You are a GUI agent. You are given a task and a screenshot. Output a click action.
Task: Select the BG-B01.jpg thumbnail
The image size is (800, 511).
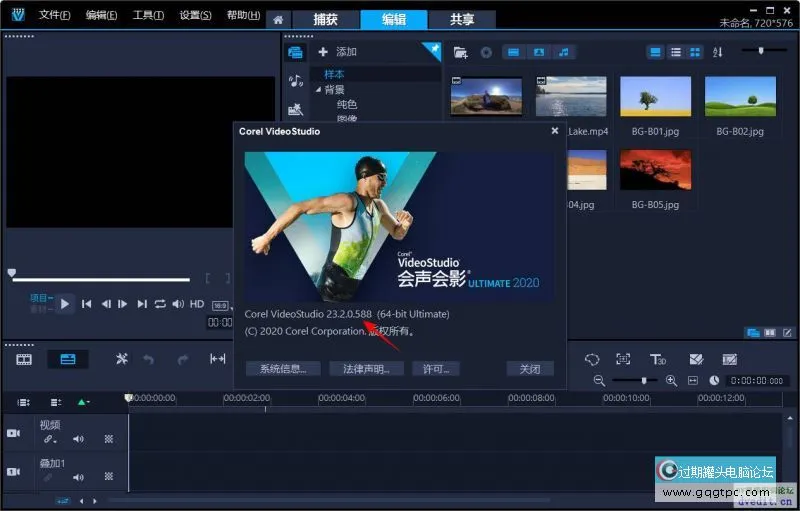click(x=655, y=97)
